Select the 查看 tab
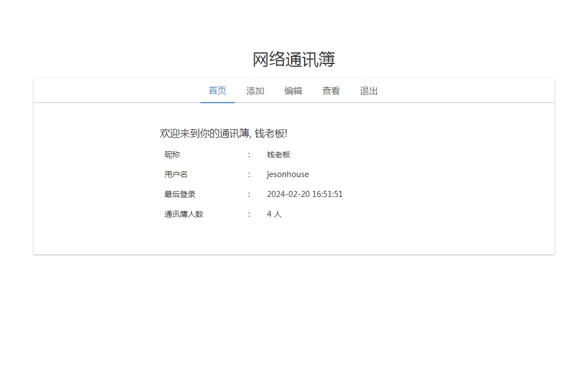The height and width of the screenshot is (368, 588). tap(331, 91)
